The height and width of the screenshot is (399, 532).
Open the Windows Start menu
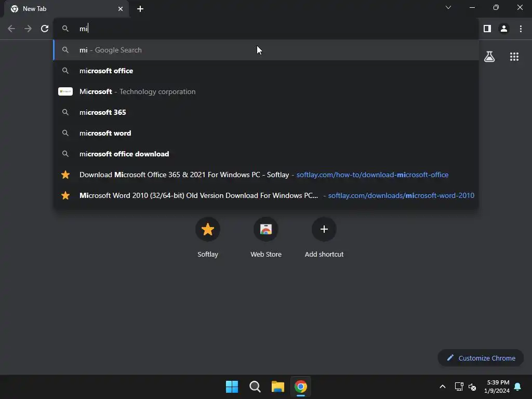(232, 387)
